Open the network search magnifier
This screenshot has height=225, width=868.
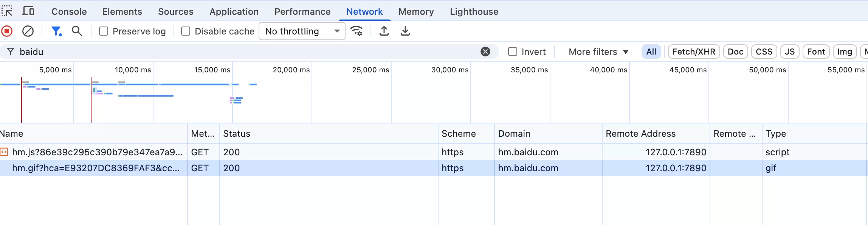pyautogui.click(x=77, y=31)
